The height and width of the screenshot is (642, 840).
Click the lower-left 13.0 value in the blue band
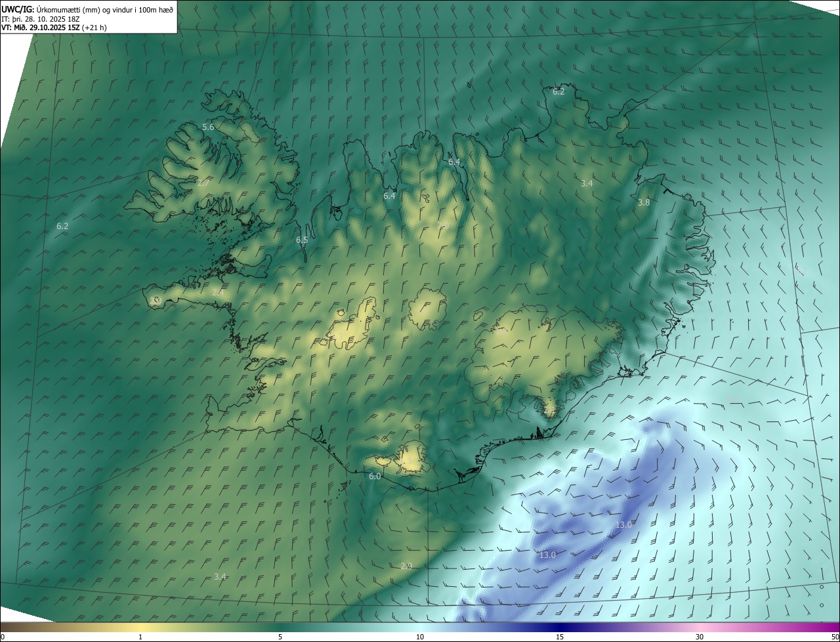[547, 555]
